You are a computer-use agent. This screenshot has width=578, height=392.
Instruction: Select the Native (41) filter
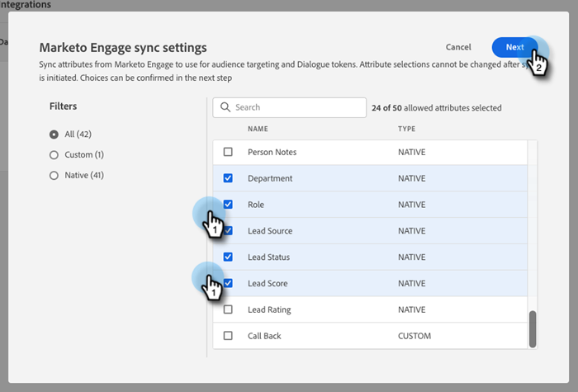pos(54,175)
